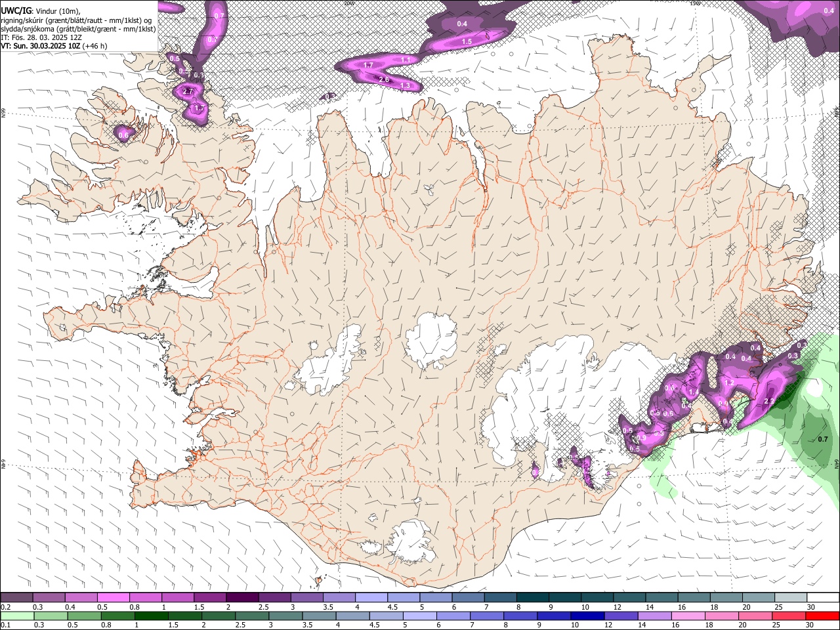Click the initial time 'IT: Fös. 28. 03. 2025 12Z'
This screenshot has height=630, width=840.
(x=42, y=37)
